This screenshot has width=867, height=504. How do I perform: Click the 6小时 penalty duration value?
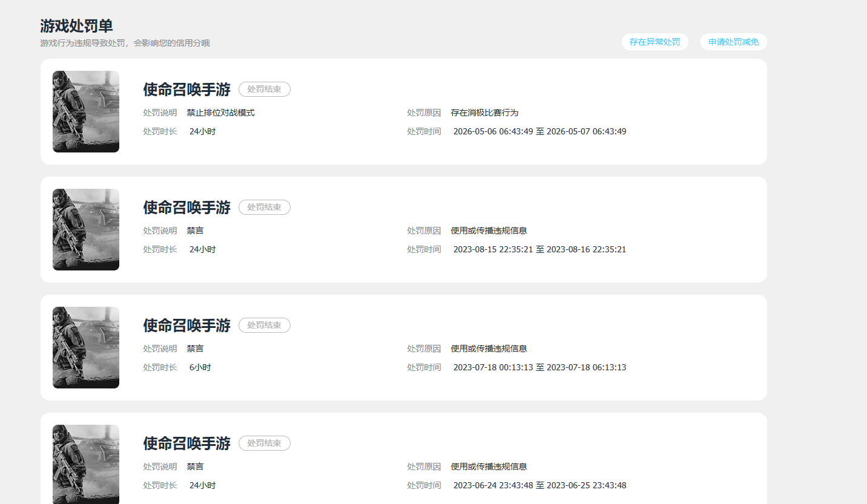point(200,367)
